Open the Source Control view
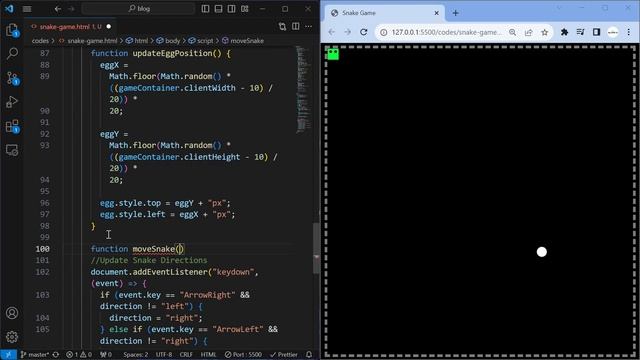 tap(12, 78)
